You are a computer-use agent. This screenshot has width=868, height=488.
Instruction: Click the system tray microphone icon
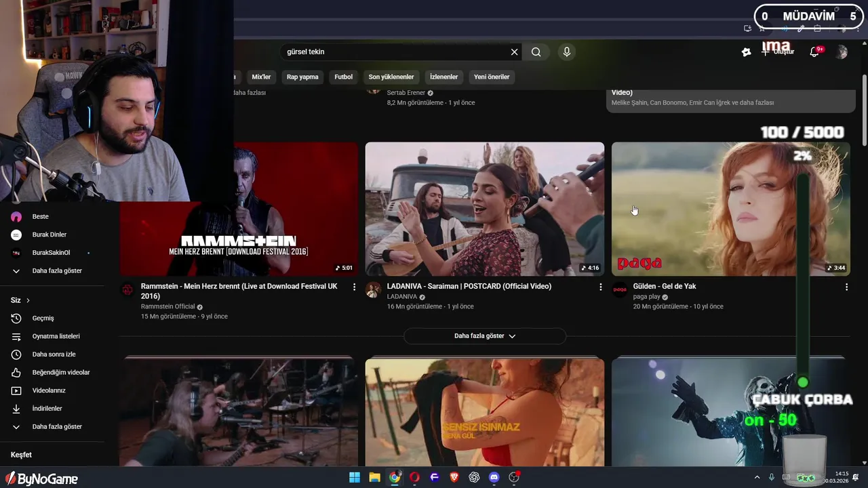[x=772, y=477]
